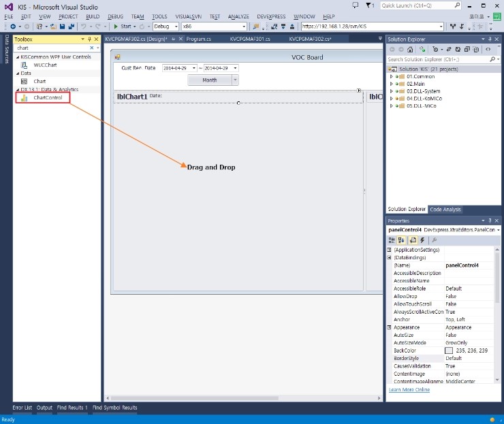Expand the 01.Common project folder
The image size is (504, 424).
click(392, 77)
